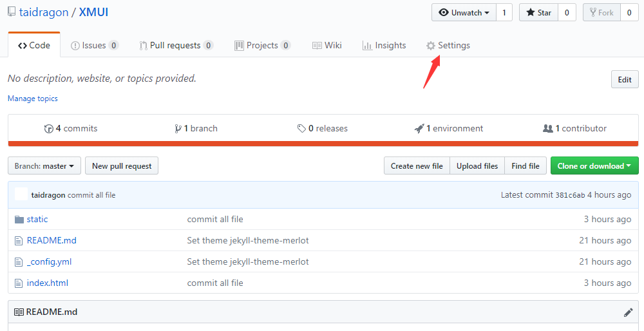The width and height of the screenshot is (644, 331).
Task: Open README.md row's Set theme commit message
Action: (248, 240)
